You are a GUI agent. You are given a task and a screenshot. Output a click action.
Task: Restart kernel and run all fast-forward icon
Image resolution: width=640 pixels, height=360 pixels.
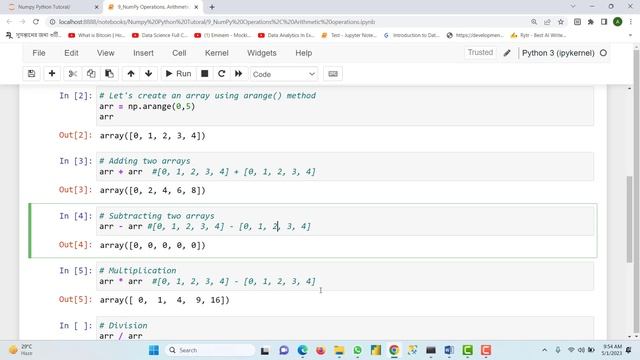point(239,74)
